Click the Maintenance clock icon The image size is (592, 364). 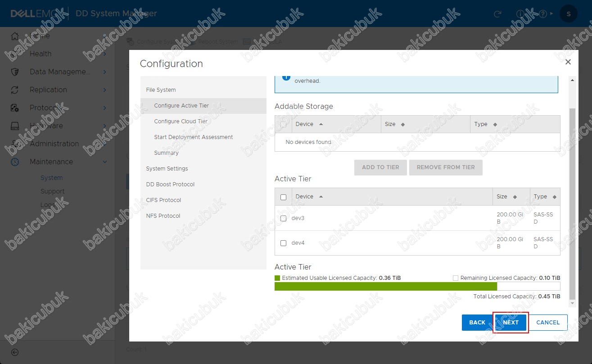[x=15, y=162]
